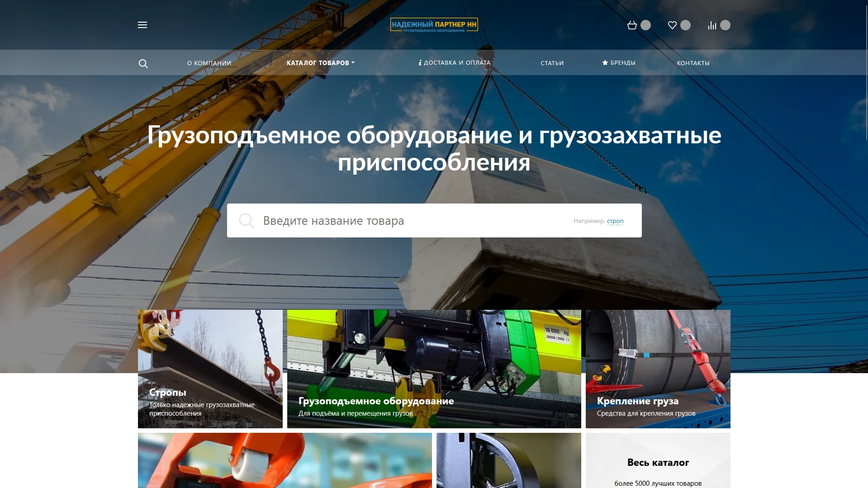Click the search magnifier in navigation bar
This screenshot has width=868, height=488.
(143, 64)
